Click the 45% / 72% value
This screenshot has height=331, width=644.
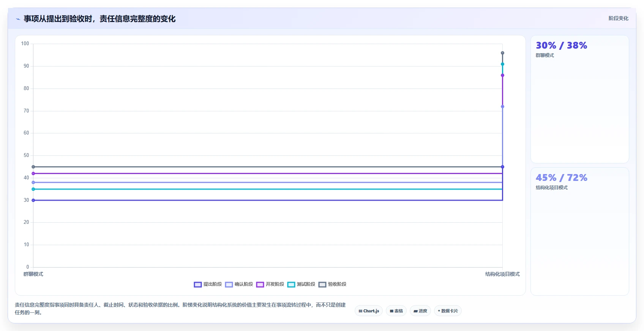(561, 178)
